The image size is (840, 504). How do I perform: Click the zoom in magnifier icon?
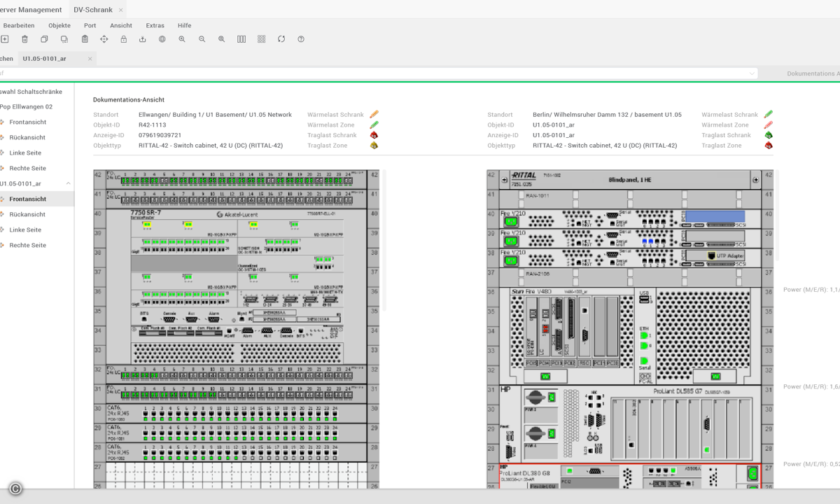click(x=182, y=39)
